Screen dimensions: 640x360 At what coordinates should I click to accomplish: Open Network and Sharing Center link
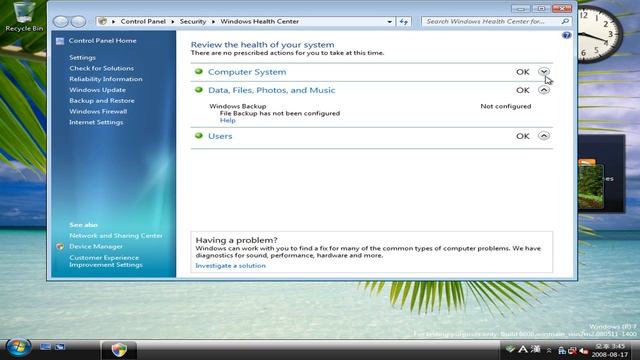pyautogui.click(x=116, y=236)
